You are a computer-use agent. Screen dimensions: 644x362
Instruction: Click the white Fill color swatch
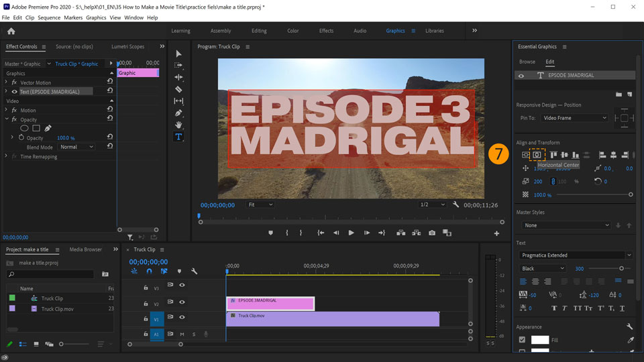(539, 341)
